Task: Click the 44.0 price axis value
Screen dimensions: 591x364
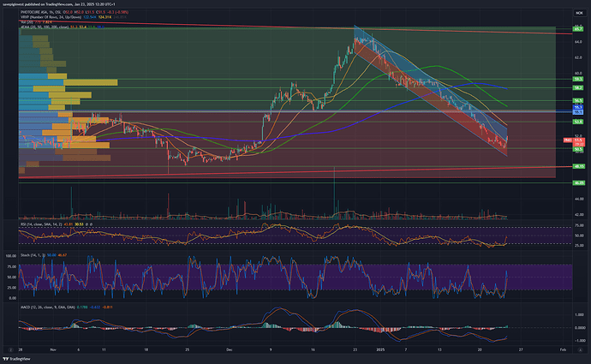Action: [x=578, y=199]
